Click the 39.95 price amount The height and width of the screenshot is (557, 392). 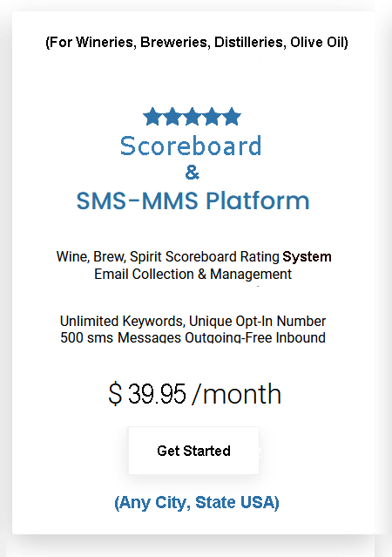point(157,394)
